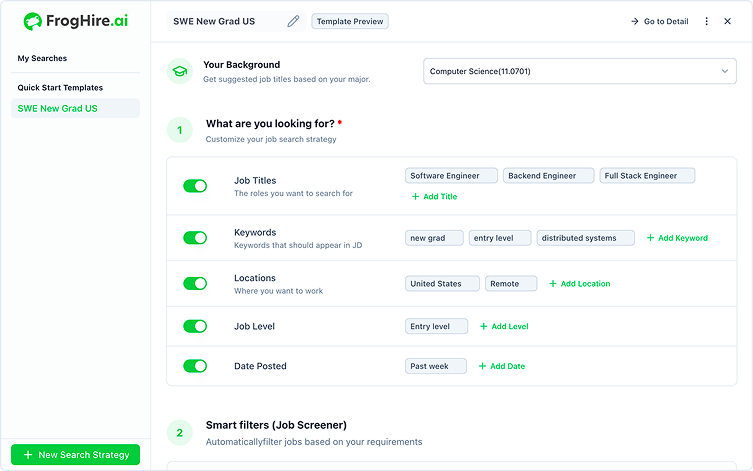Click Add Keyword button

(x=677, y=238)
